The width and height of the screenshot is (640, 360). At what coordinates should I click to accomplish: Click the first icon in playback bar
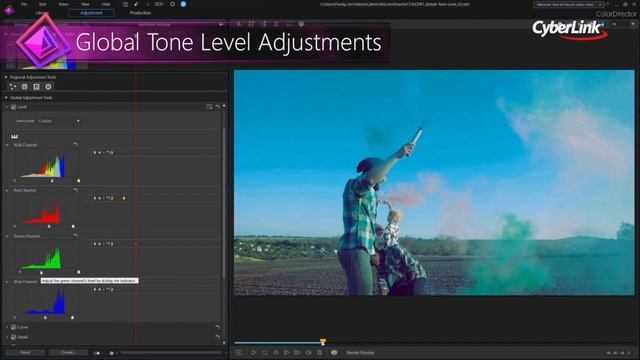click(239, 352)
